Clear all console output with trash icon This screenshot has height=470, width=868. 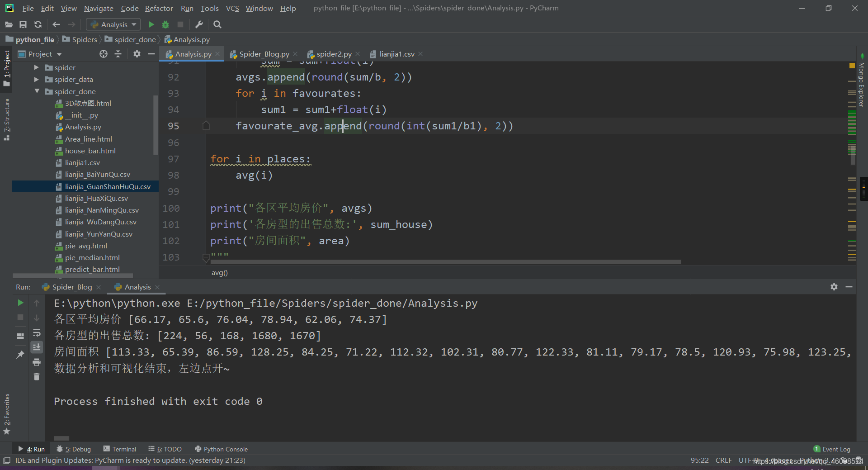point(37,376)
